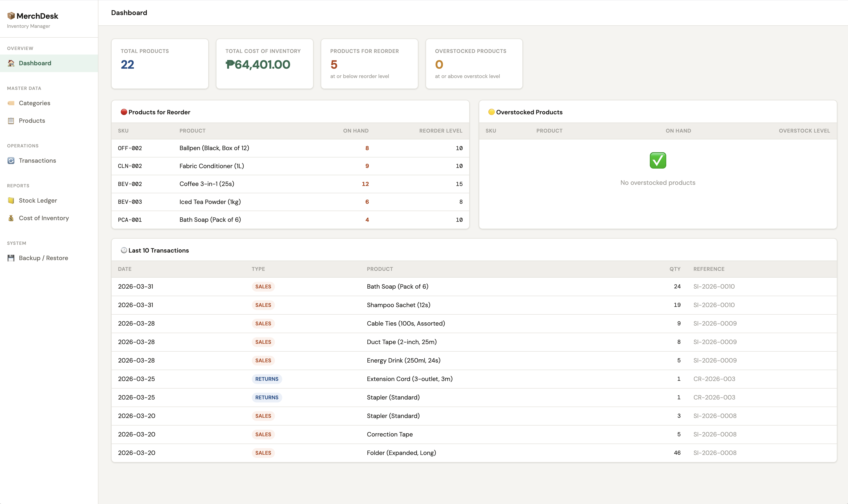Click the Backup / Restore floppy disk icon
The width and height of the screenshot is (848, 504).
[x=11, y=258]
